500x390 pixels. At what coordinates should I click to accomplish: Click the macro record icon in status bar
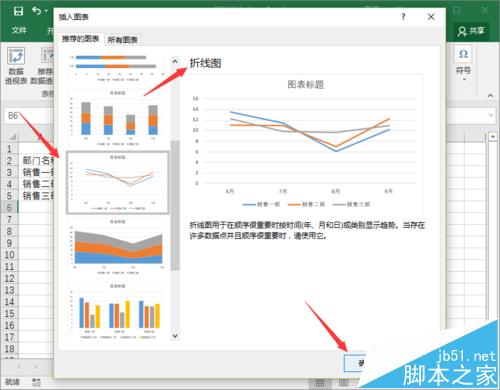click(x=36, y=382)
